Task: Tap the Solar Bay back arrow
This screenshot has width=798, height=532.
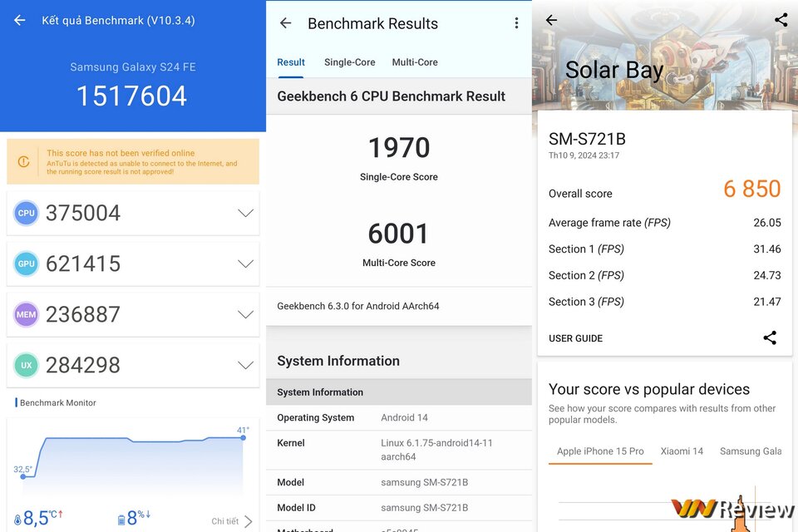Action: [x=551, y=20]
